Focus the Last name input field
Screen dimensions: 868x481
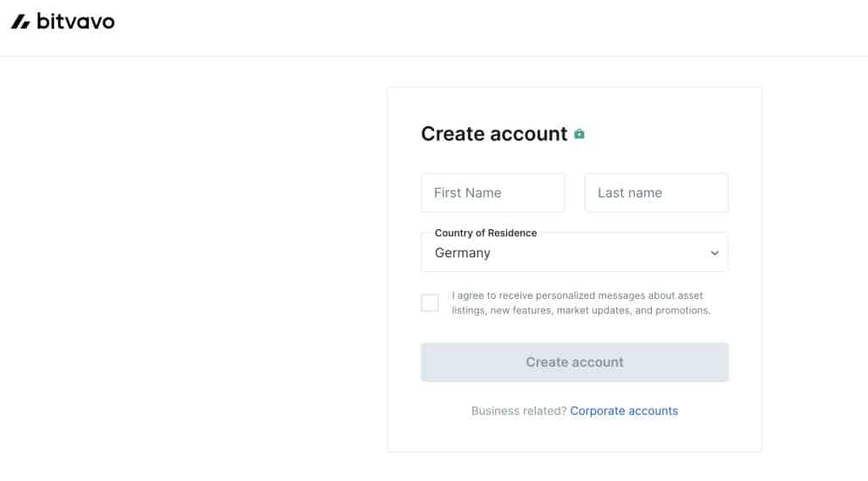tap(656, 193)
